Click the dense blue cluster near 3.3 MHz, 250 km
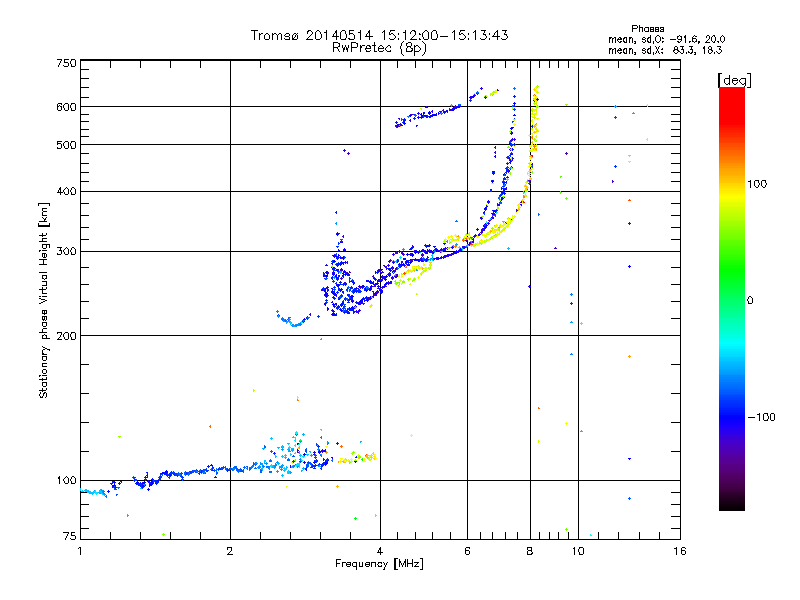Viewport: 800px width, 600px height. (339, 286)
